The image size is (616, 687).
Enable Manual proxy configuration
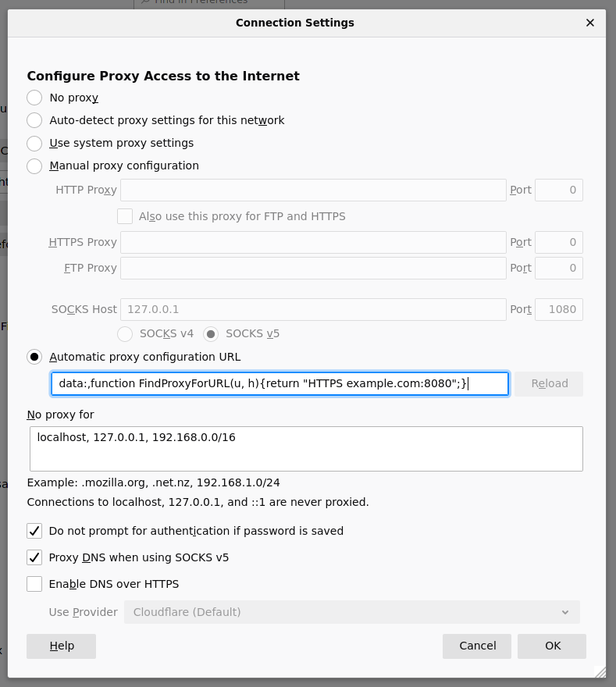pos(34,166)
